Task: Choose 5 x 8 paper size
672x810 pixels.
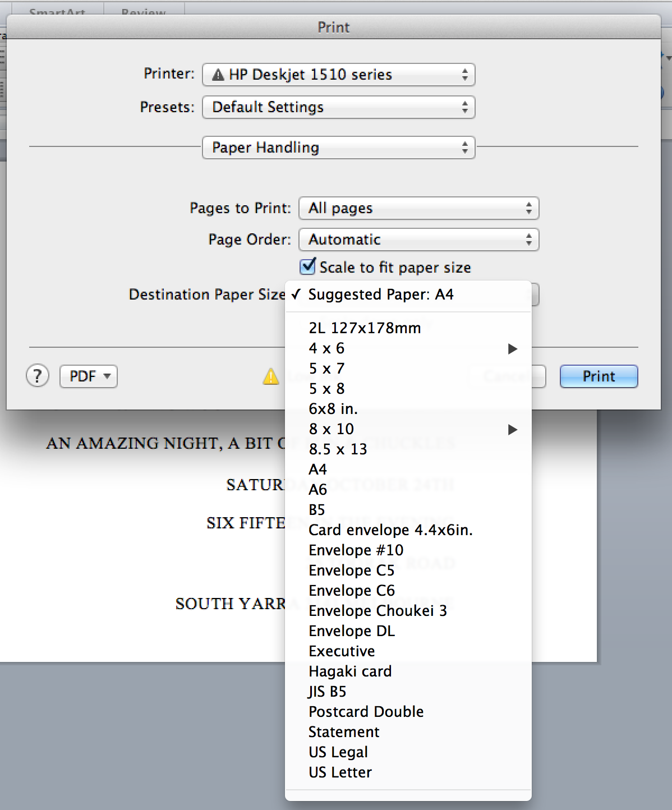Action: coord(408,389)
